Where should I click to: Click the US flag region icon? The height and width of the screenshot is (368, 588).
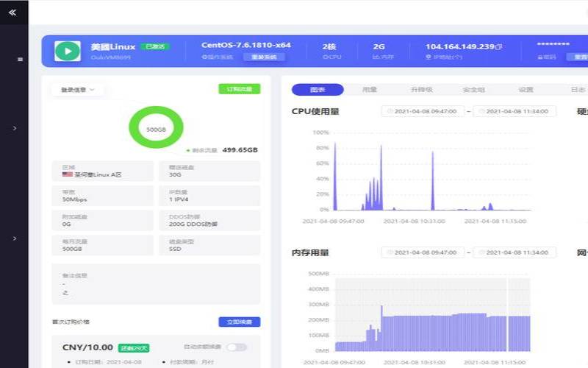67,174
